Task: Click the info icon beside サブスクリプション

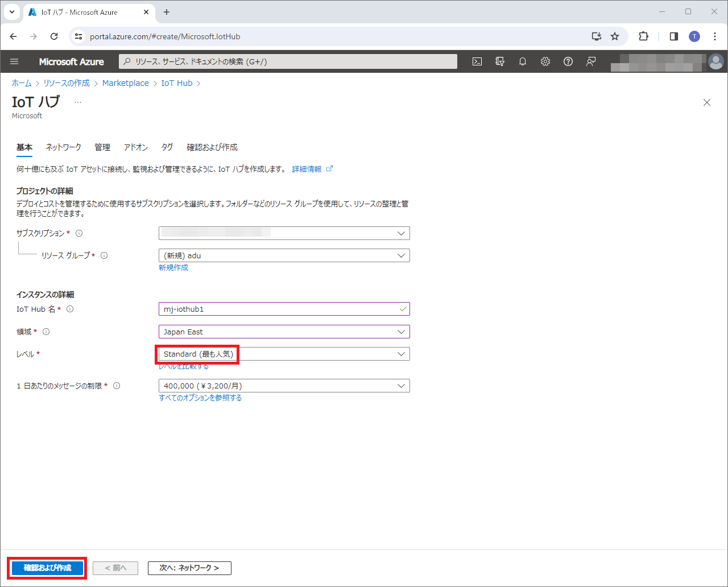Action: click(x=79, y=233)
